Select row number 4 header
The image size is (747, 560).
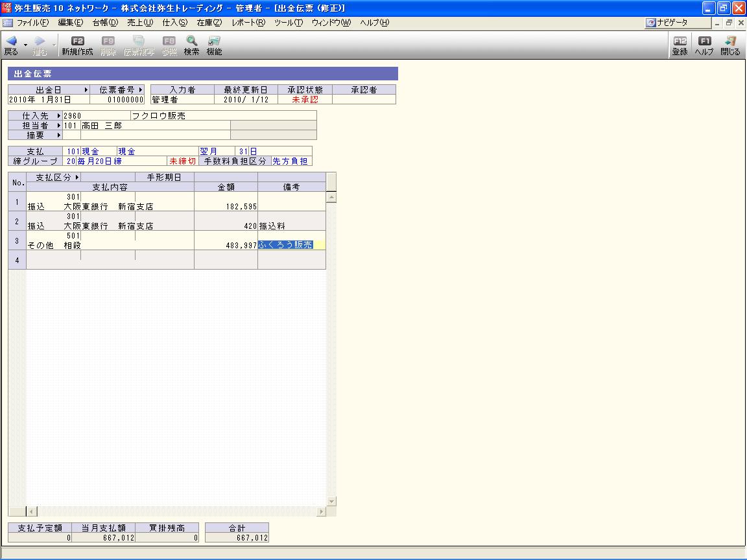(17, 260)
